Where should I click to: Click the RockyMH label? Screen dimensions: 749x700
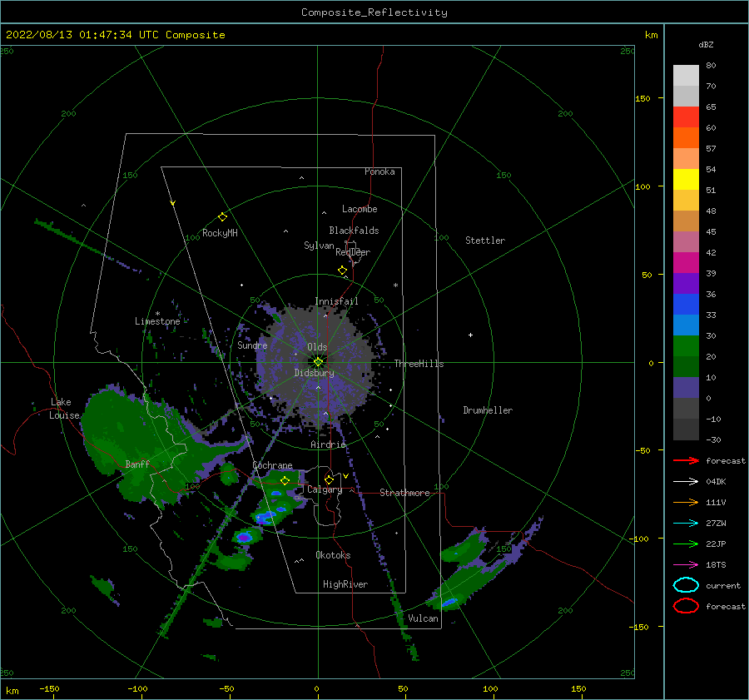coord(220,233)
